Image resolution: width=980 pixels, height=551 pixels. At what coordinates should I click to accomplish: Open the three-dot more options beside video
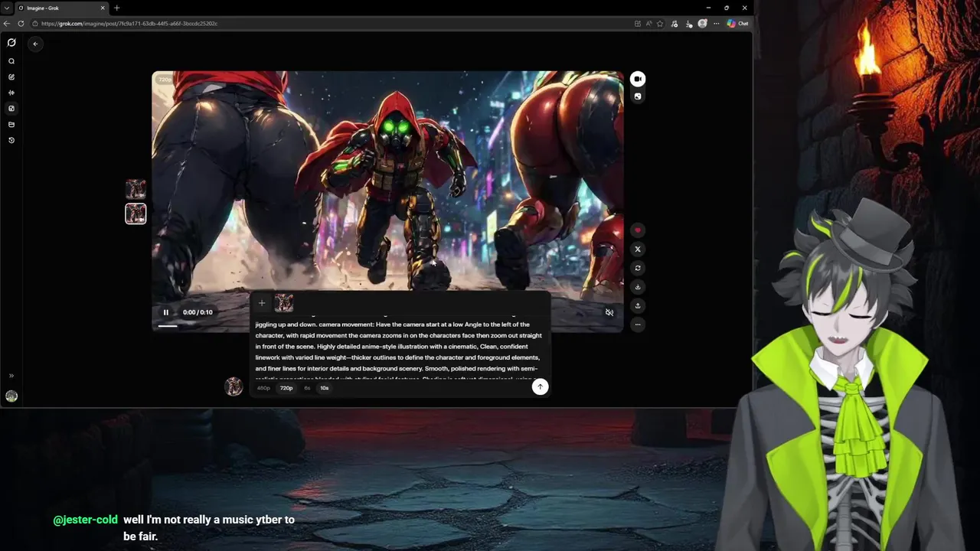pyautogui.click(x=638, y=324)
